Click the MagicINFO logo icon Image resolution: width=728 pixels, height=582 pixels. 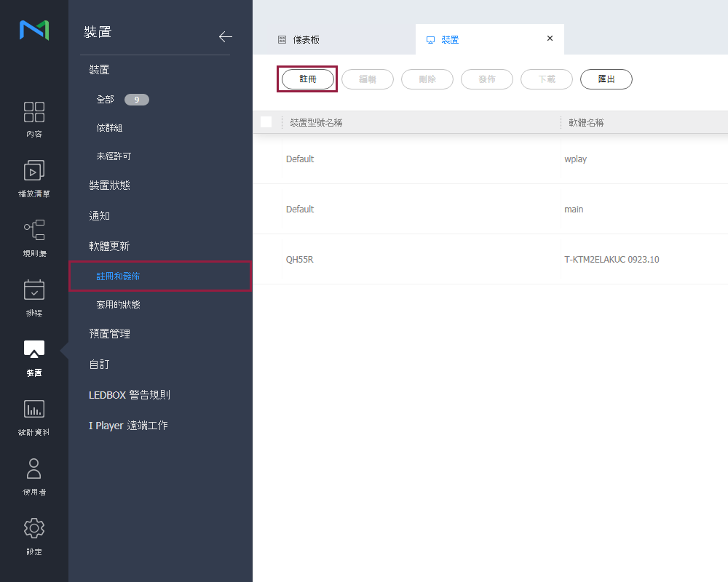pyautogui.click(x=34, y=30)
